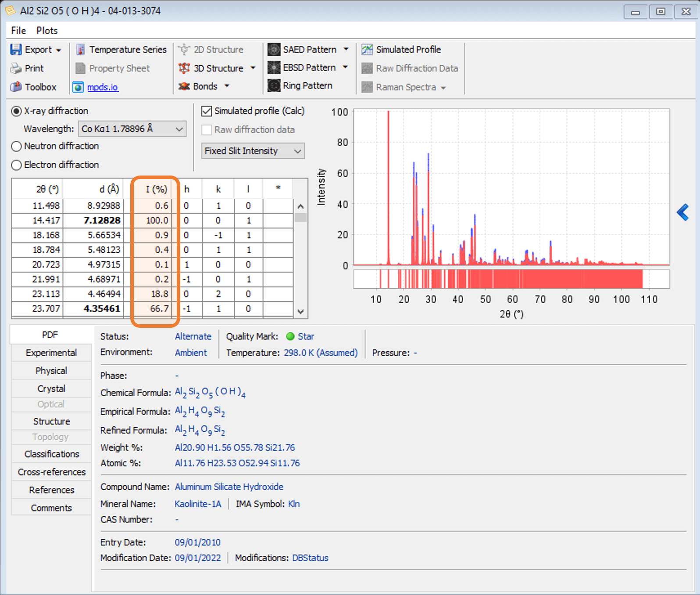Click the DBStatus modifications value
The height and width of the screenshot is (595, 700).
click(x=310, y=558)
